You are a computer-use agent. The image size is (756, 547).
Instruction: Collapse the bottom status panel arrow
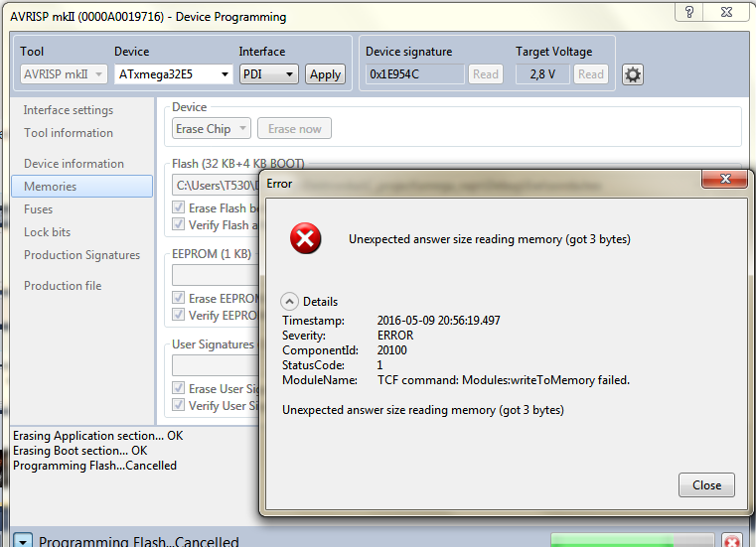22,541
